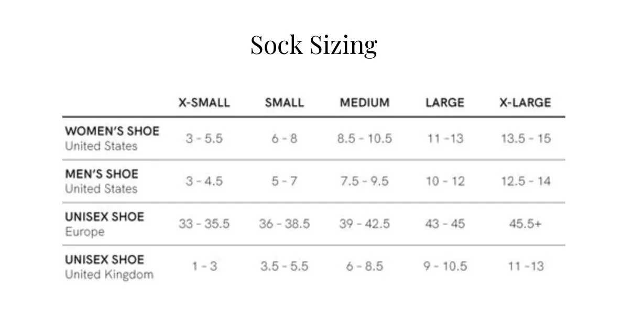This screenshot has width=644, height=321.
Task: Select the UNISEX SHOE United Kingdom label
Action: point(110,267)
